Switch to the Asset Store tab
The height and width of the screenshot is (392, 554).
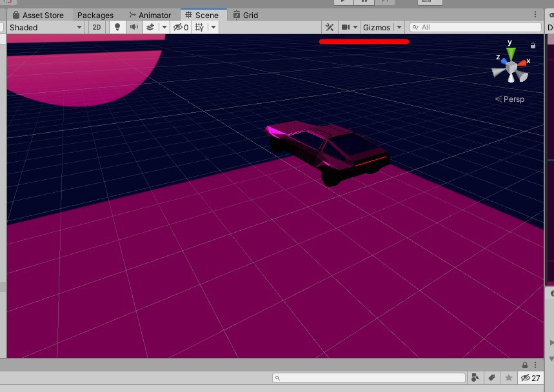tap(38, 15)
